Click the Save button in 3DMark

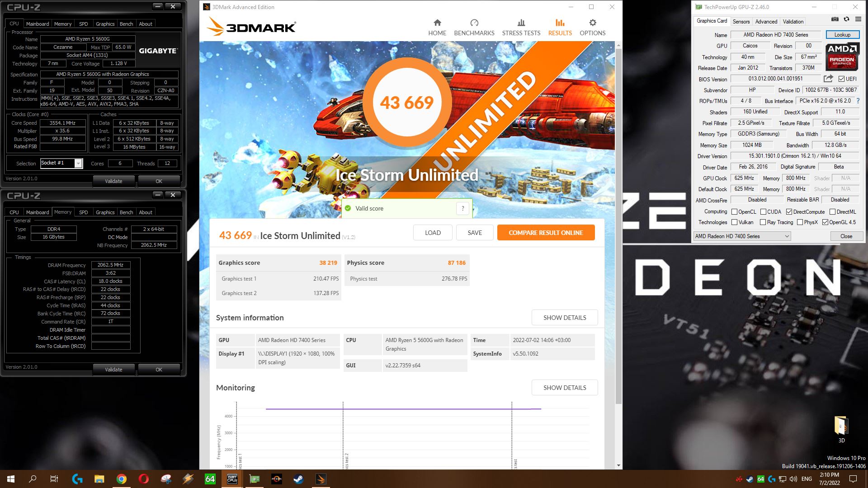click(475, 233)
